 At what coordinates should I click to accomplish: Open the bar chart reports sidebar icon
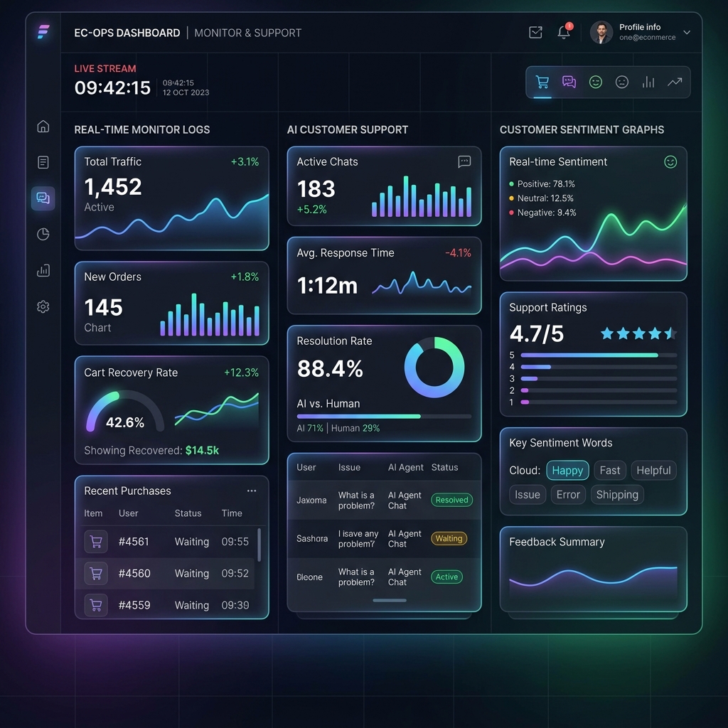(x=43, y=270)
